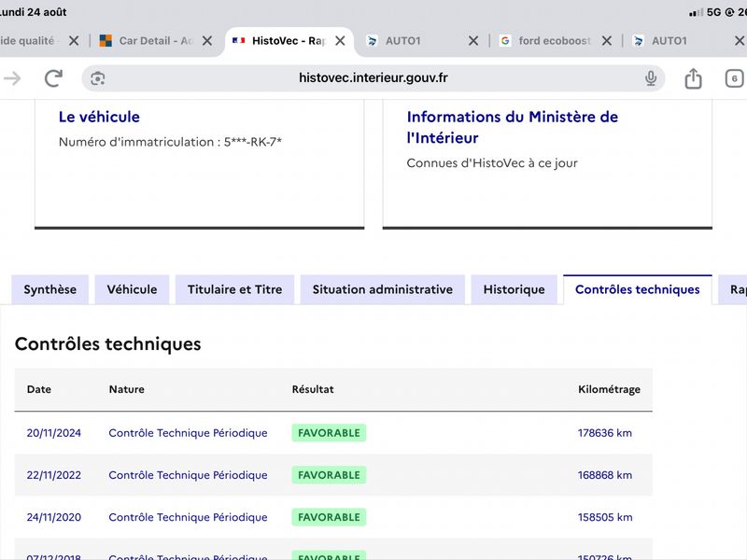Open the Synthèse tab

(x=50, y=289)
